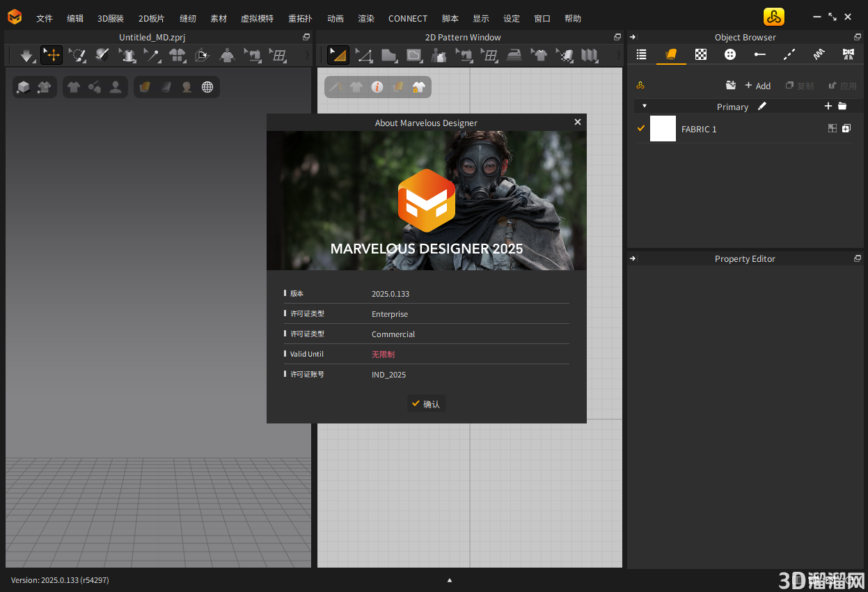This screenshot has height=592, width=868.
Task: Select the ribbon bow tab icon
Action: coord(848,54)
